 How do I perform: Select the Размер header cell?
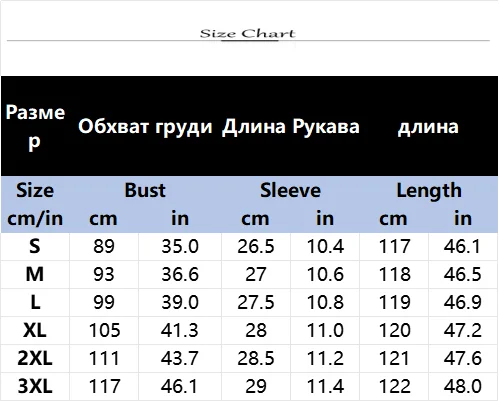point(35,127)
